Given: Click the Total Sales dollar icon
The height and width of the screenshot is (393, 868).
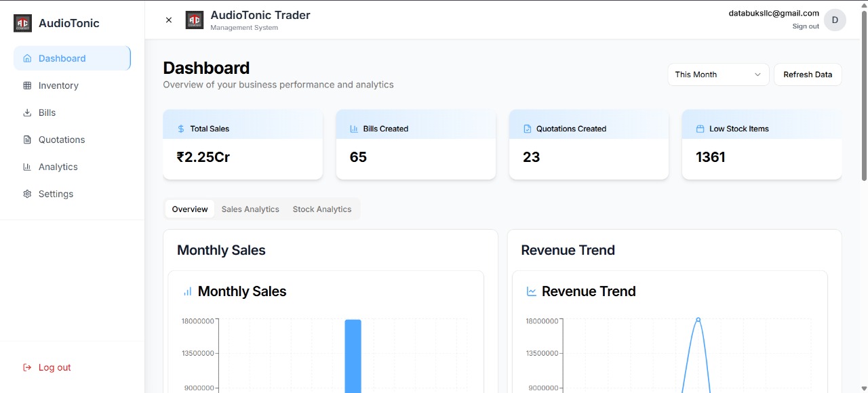Looking at the screenshot, I should tap(181, 129).
